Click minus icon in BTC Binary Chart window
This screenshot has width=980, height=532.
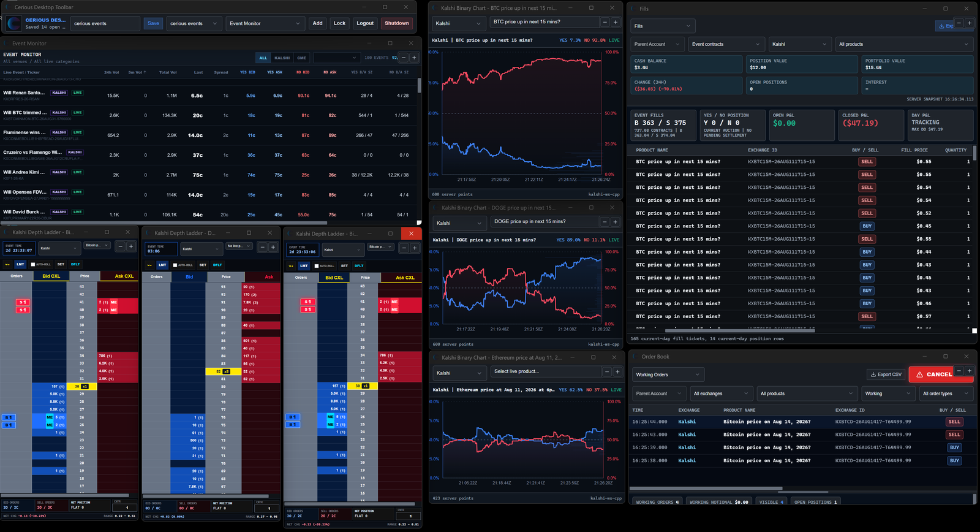click(605, 22)
